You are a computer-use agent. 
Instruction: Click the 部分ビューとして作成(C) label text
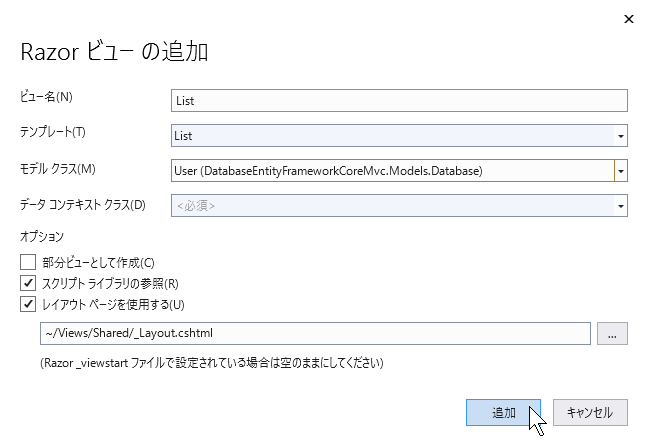click(x=98, y=262)
